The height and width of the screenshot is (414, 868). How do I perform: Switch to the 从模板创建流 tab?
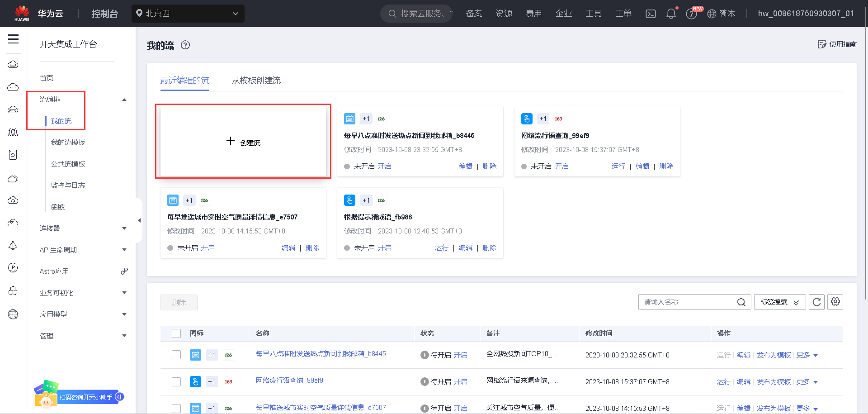(256, 80)
